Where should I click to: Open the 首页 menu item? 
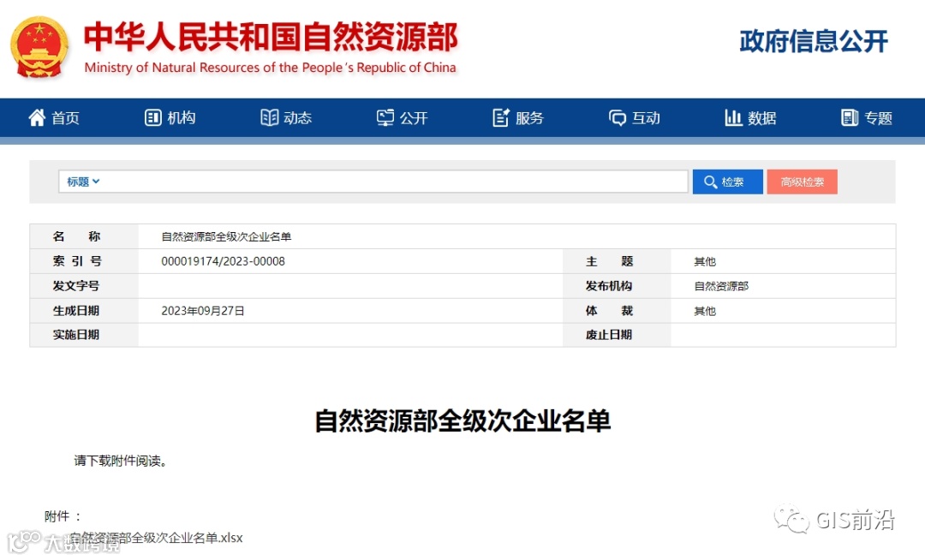click(54, 118)
